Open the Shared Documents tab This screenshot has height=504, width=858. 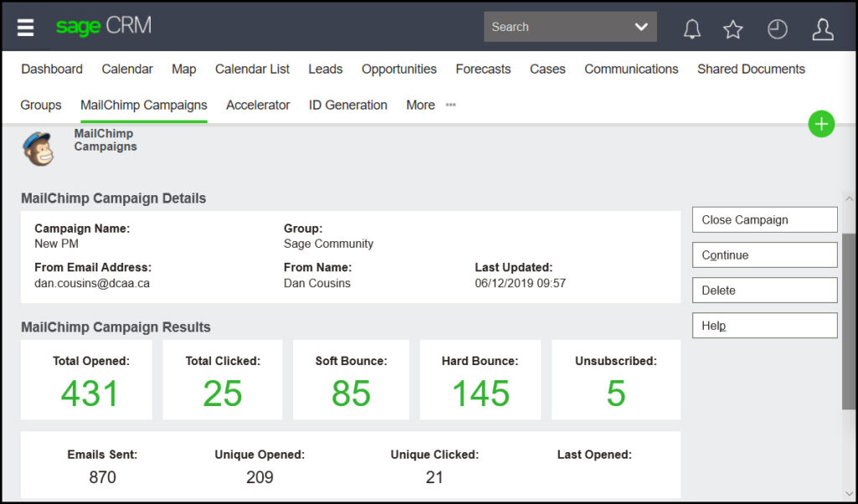click(752, 69)
